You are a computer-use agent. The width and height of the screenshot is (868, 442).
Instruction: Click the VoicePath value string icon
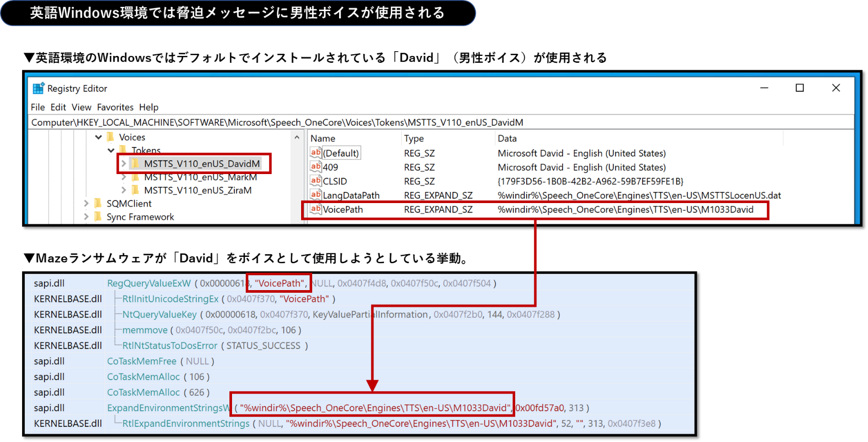click(315, 209)
